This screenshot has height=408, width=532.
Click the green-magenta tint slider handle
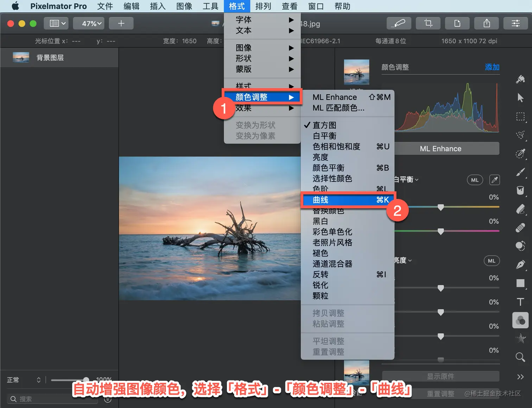[441, 231]
